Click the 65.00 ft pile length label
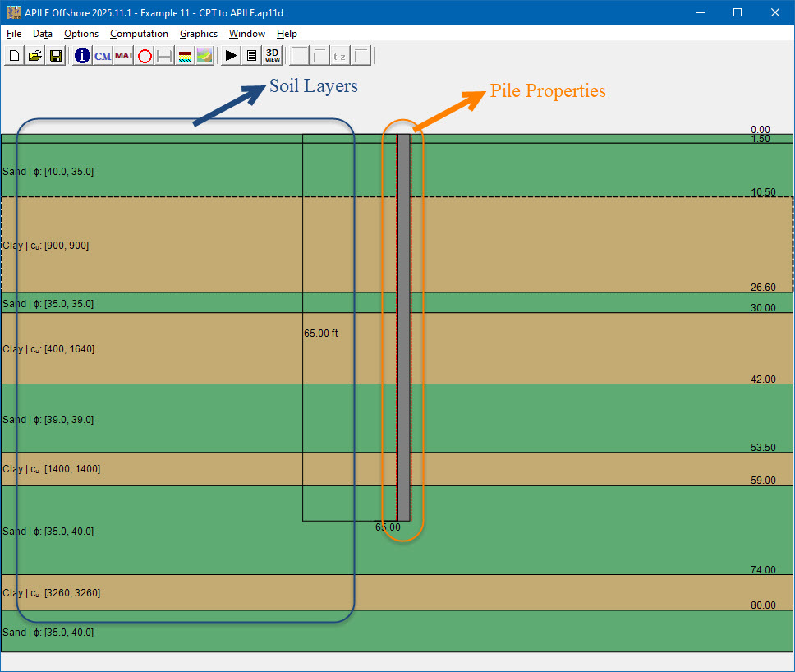The width and height of the screenshot is (795, 672). click(323, 334)
